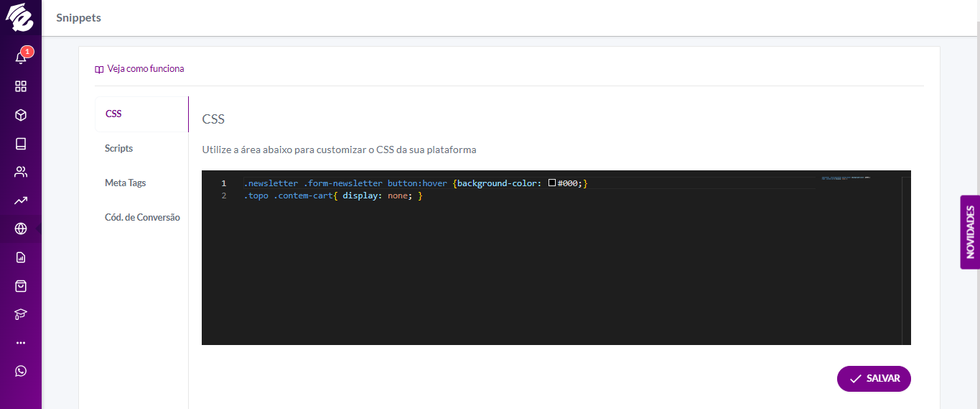Open the dashboard grid icon
This screenshot has width=980, height=409.
pos(21,86)
